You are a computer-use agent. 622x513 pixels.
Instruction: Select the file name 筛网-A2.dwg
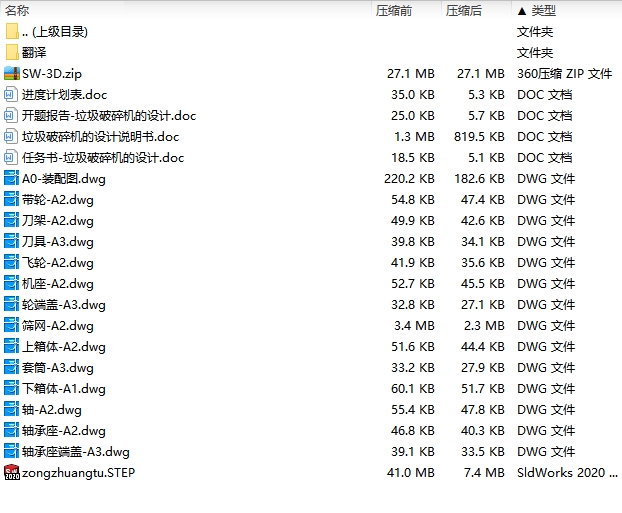[58, 326]
